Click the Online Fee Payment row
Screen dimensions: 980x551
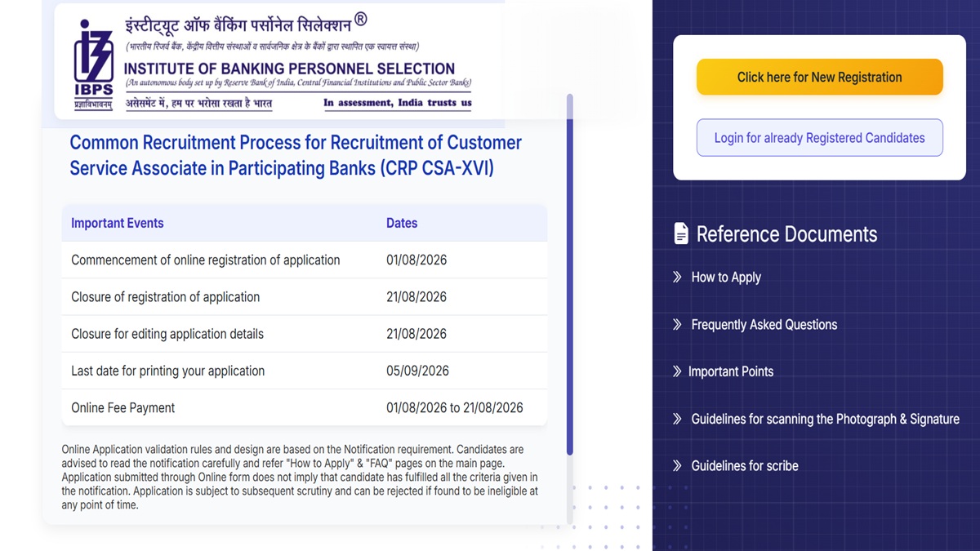(304, 407)
